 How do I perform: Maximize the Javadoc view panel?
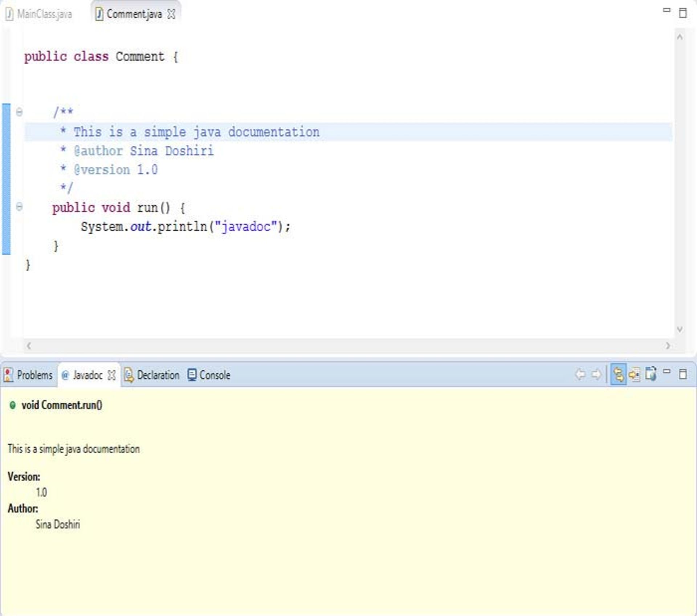[683, 374]
